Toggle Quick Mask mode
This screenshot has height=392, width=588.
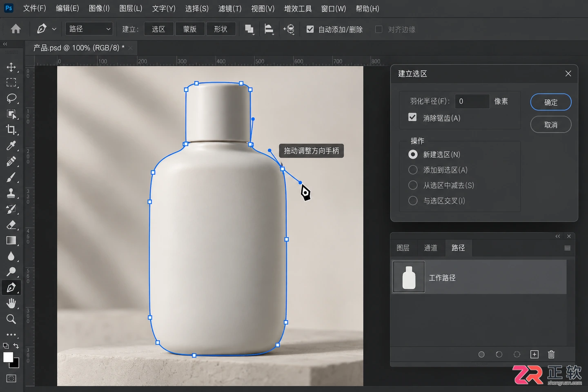point(11,379)
